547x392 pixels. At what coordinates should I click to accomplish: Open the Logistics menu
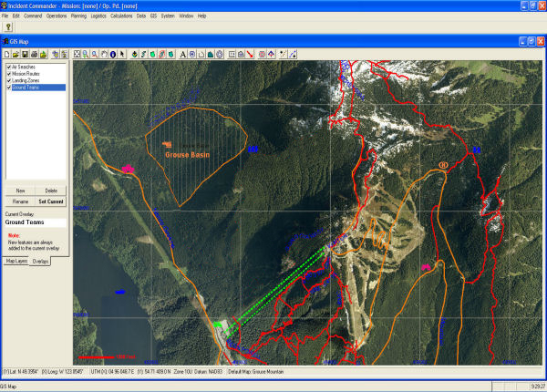coord(98,16)
